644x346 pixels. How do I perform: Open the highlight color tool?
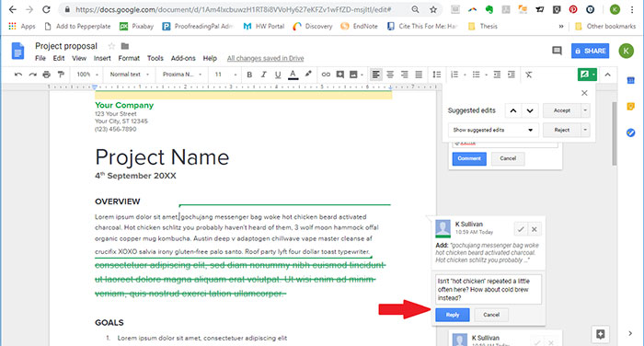[308, 75]
